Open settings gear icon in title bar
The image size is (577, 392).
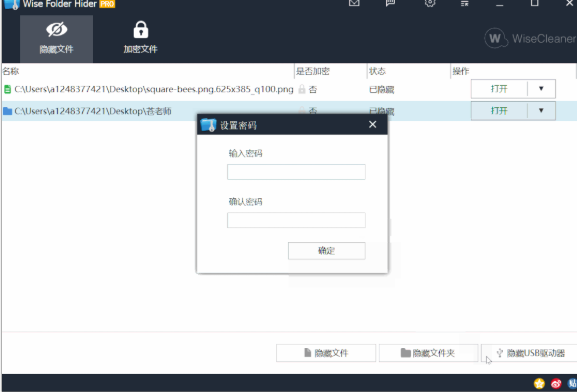430,3
